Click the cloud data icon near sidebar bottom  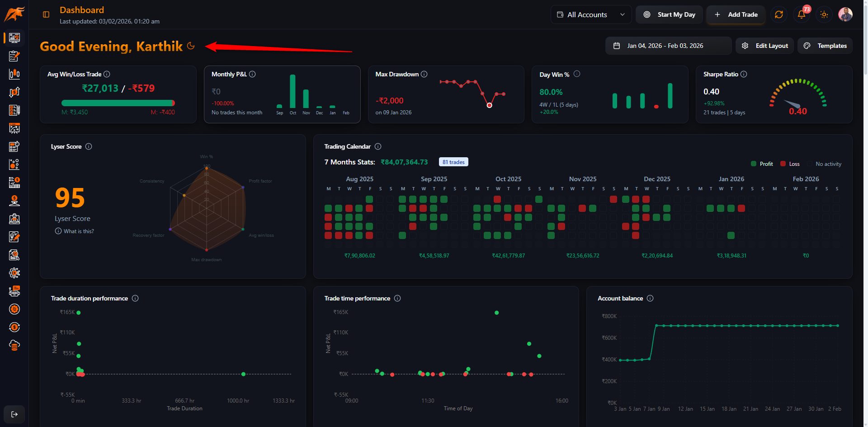tap(14, 345)
